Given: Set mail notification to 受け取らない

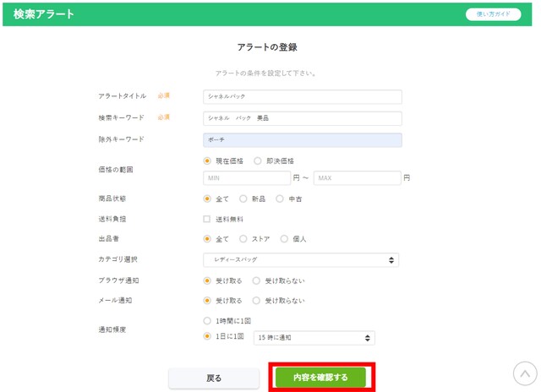Looking at the screenshot, I should point(257,300).
